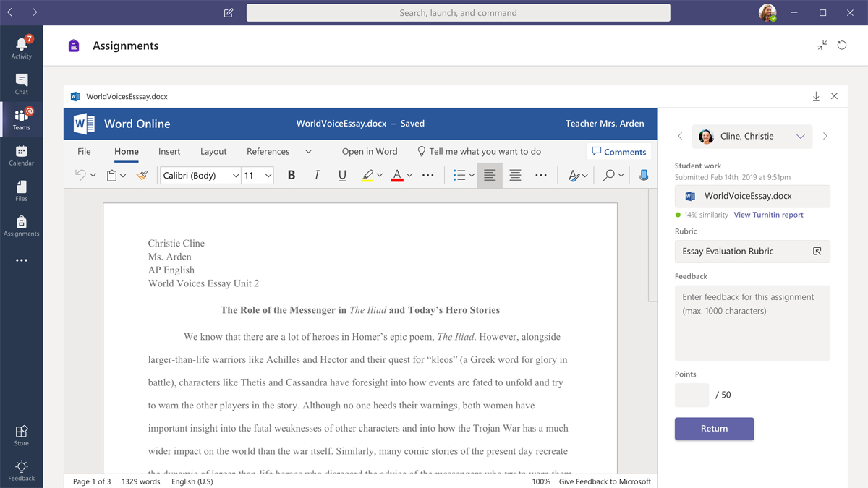This screenshot has width=868, height=488.
Task: Start Dictate with the microphone icon
Action: tap(644, 175)
